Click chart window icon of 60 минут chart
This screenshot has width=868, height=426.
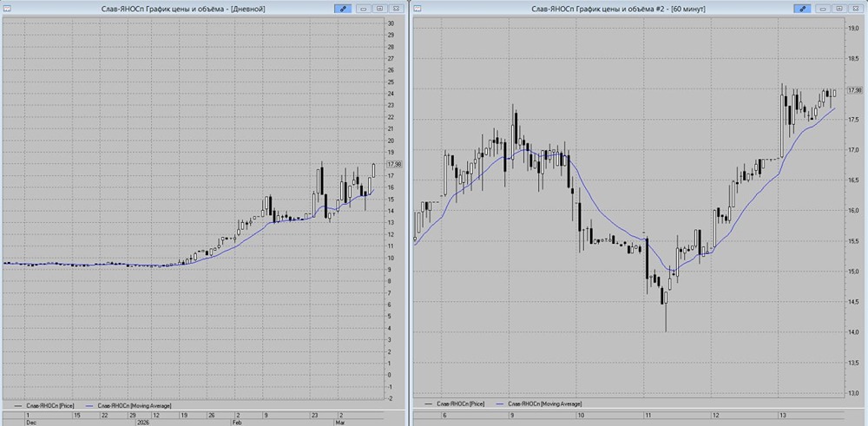[418, 9]
